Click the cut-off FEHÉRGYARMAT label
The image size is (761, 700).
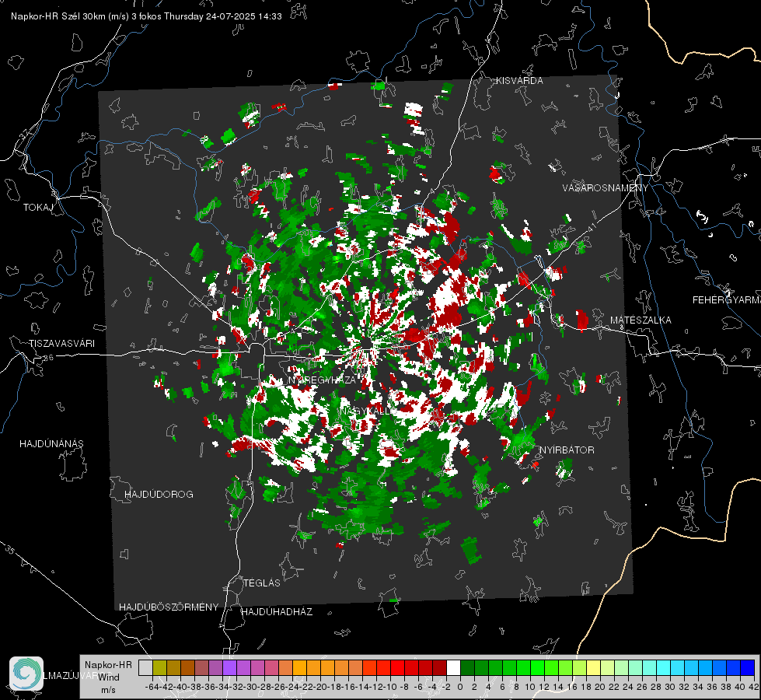727,300
